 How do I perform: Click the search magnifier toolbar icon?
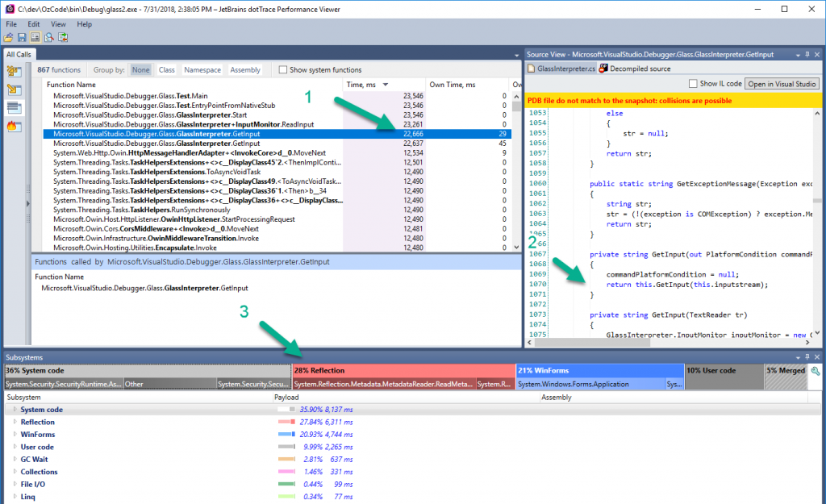(49, 37)
